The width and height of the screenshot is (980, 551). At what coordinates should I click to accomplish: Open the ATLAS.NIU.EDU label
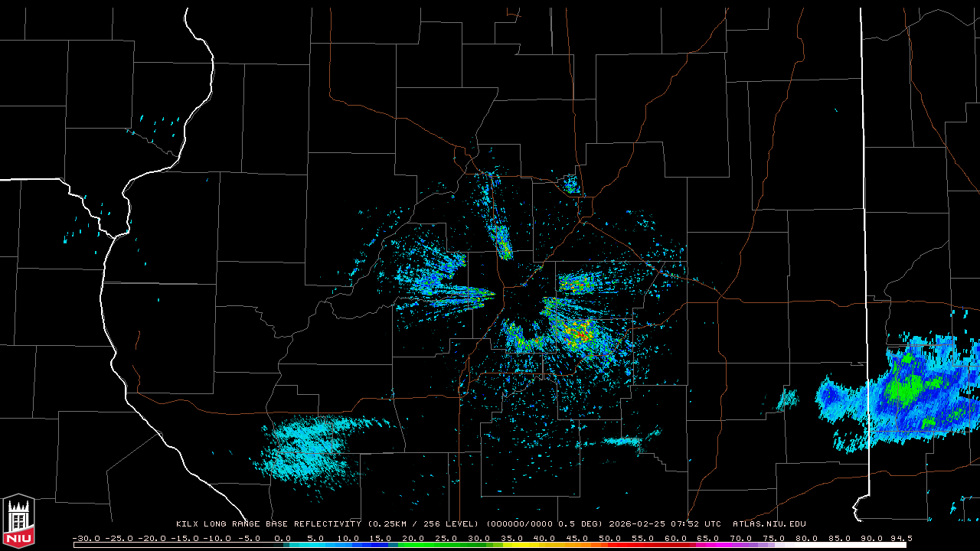[769, 524]
